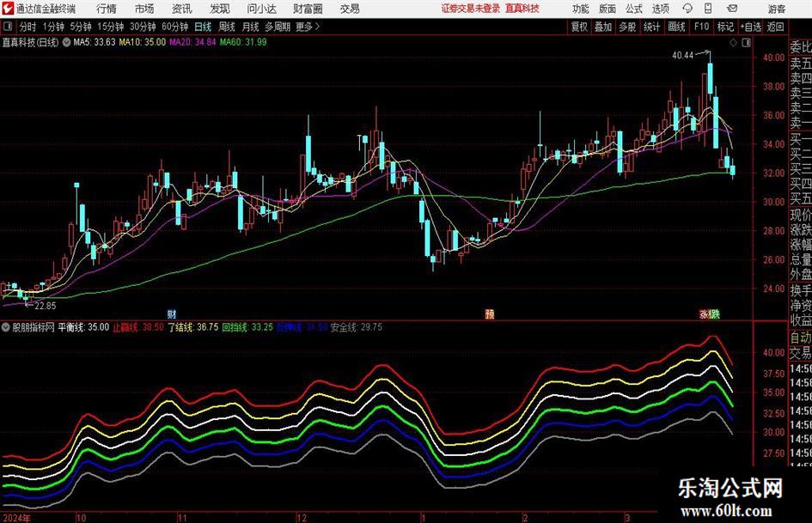Click 了结线: 36.75 indicator label

point(193,327)
